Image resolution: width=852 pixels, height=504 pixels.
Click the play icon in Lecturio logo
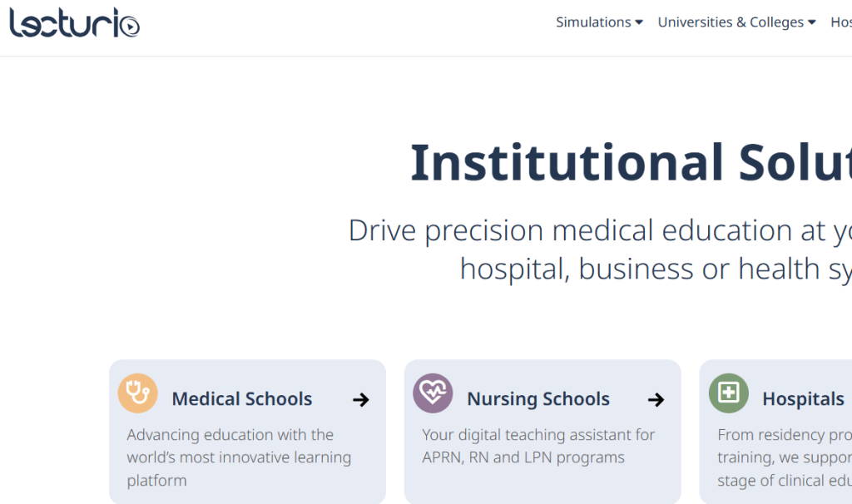[x=130, y=27]
